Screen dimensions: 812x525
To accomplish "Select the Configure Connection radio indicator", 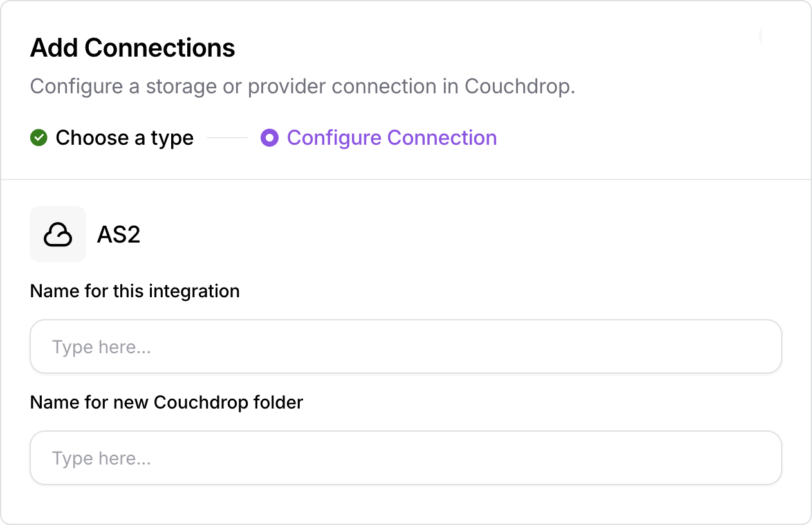I will pos(269,138).
